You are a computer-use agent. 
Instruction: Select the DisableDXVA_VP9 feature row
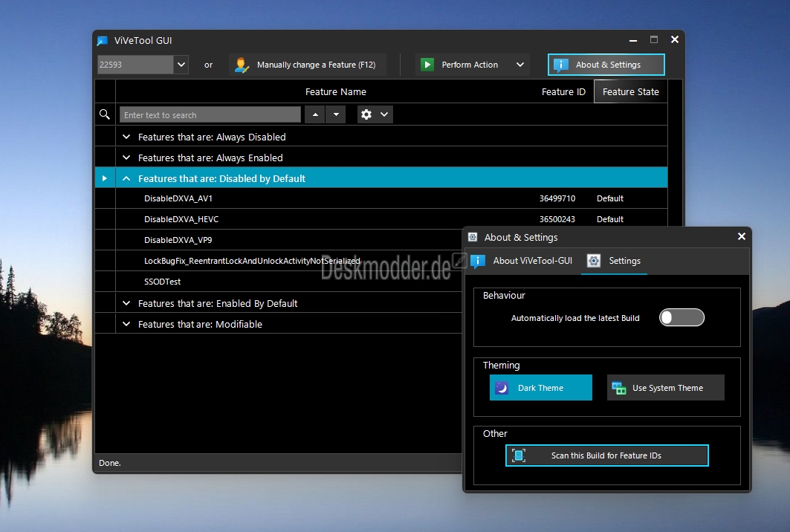point(279,240)
